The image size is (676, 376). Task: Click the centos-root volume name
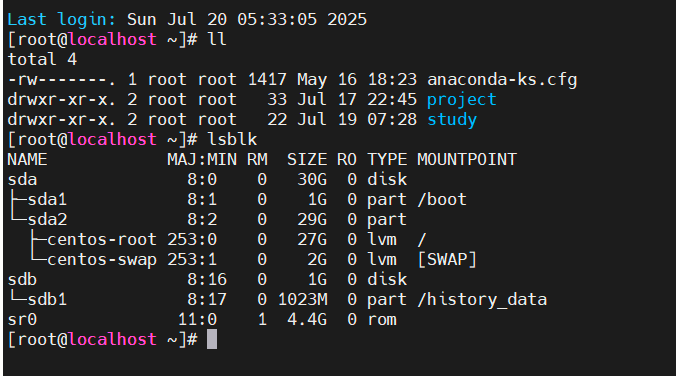pyautogui.click(x=102, y=240)
